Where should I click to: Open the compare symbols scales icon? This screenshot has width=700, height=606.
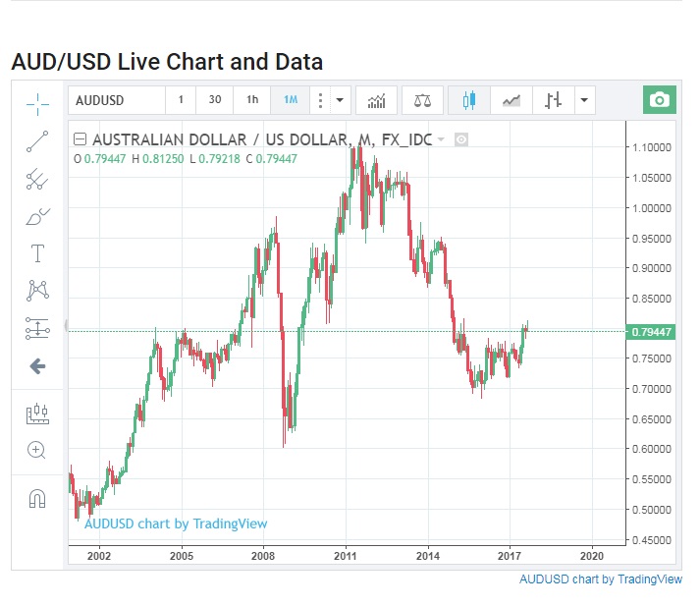pos(422,100)
